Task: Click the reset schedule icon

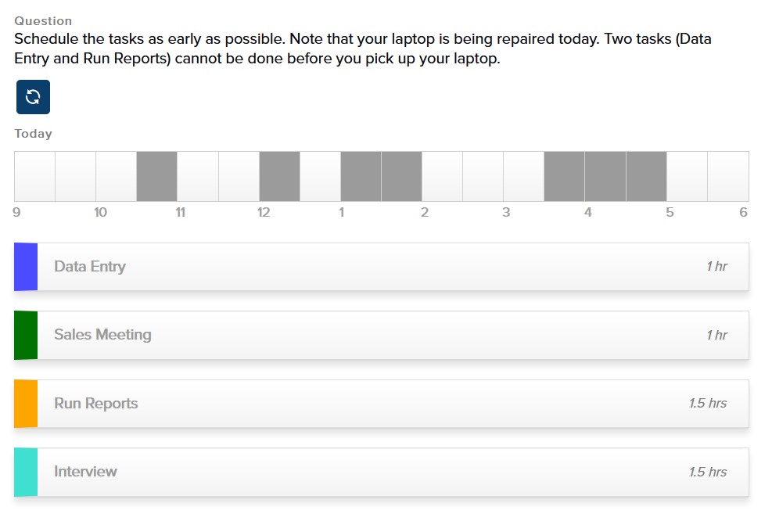Action: click(32, 96)
